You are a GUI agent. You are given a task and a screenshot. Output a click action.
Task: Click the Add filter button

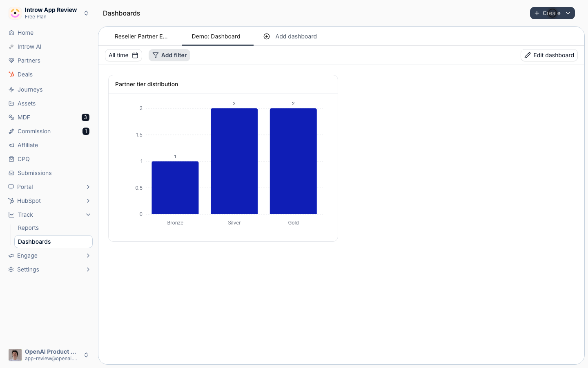coord(169,55)
